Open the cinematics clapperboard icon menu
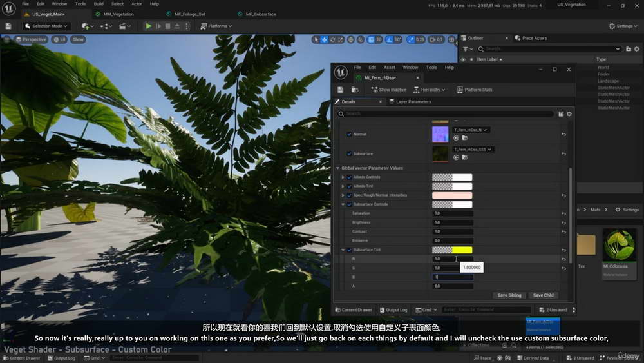 tap(123, 26)
